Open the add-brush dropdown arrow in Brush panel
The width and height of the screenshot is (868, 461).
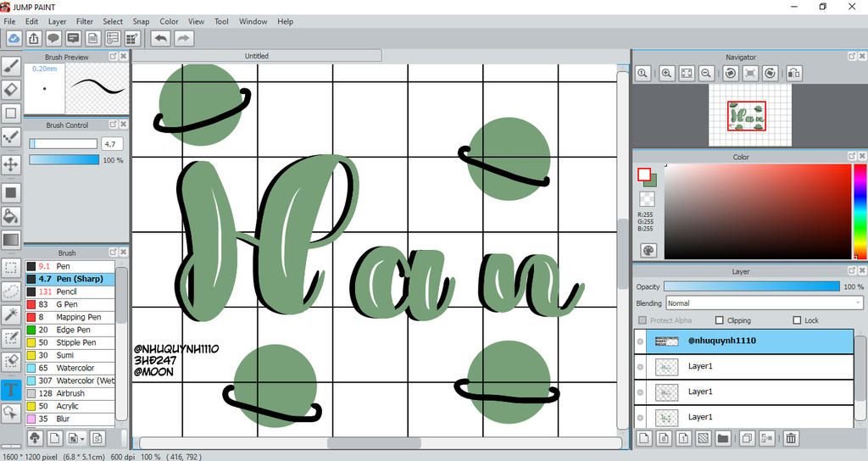[x=82, y=438]
